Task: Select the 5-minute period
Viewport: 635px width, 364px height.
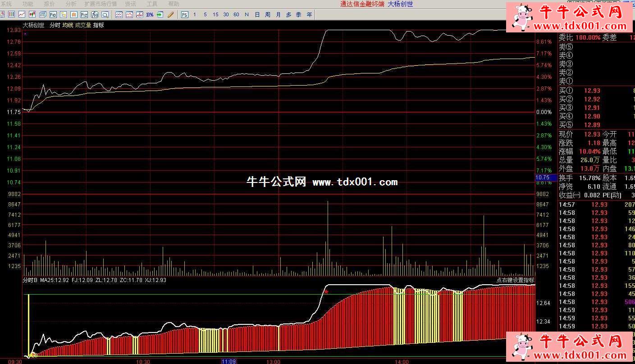Action: coord(205,14)
